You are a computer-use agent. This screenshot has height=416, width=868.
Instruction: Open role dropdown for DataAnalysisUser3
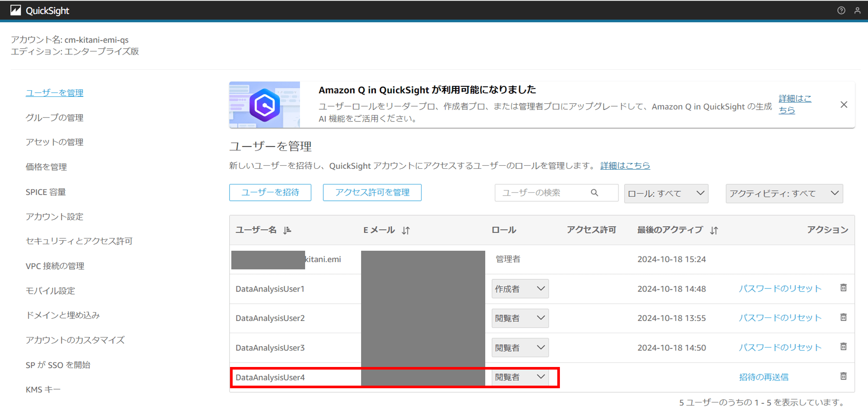pos(520,348)
